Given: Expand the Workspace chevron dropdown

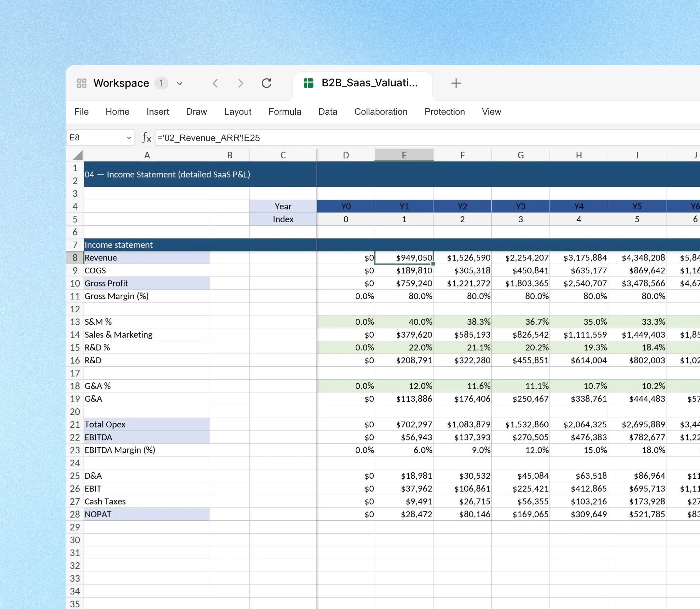Looking at the screenshot, I should (x=180, y=83).
